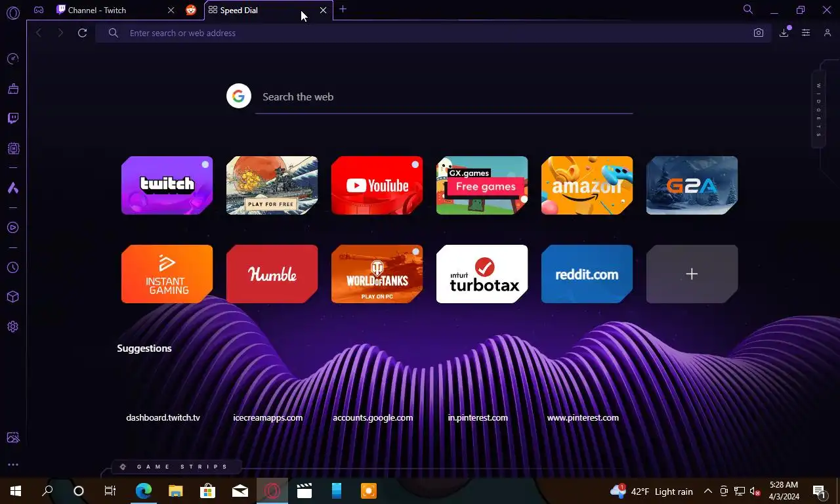Open GX Corner gamepad tab
The height and width of the screenshot is (504, 840).
click(39, 10)
